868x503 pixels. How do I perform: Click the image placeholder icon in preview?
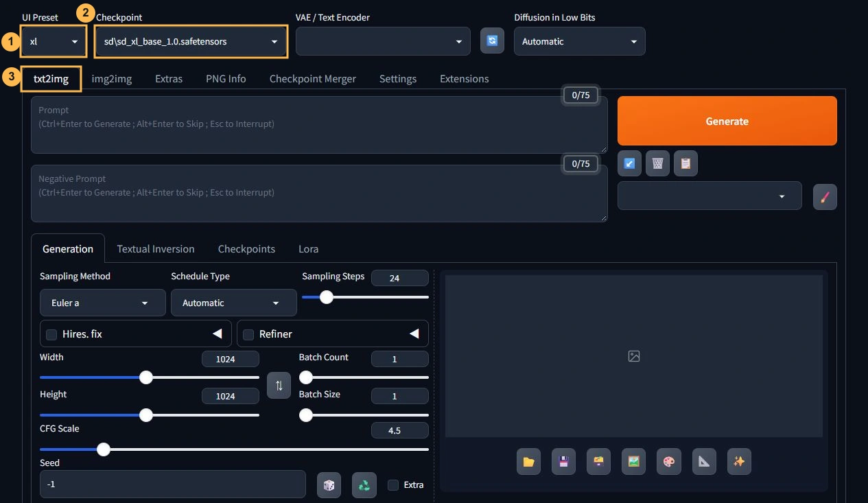tap(634, 356)
